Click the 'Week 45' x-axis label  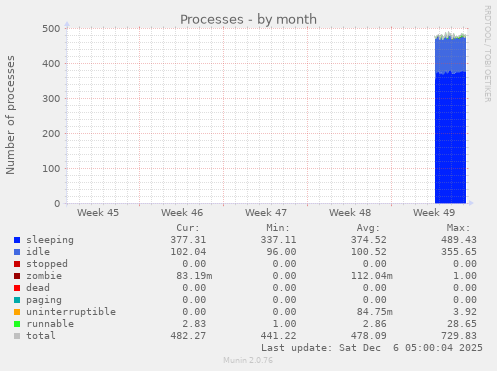[98, 213]
